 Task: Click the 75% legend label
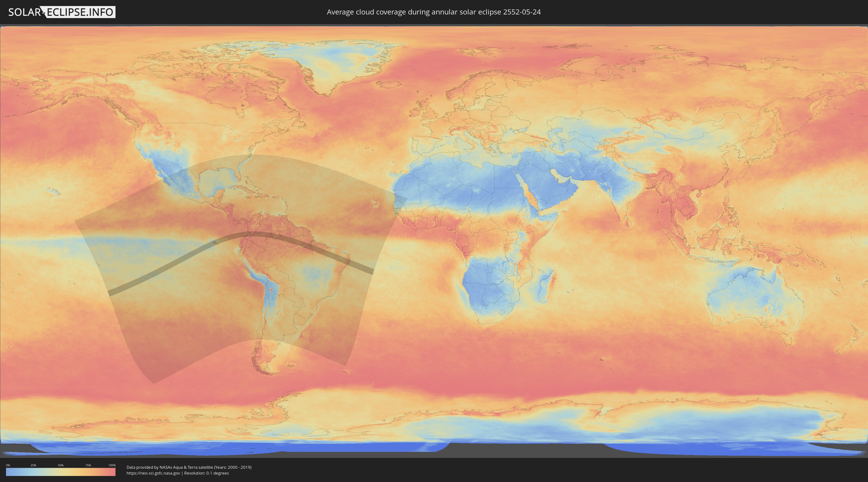point(88,465)
